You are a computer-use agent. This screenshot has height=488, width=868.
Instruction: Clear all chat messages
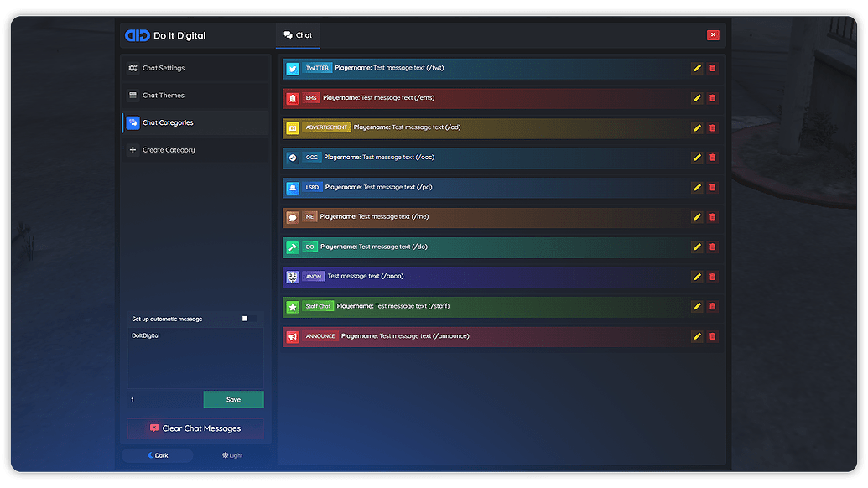(x=195, y=428)
